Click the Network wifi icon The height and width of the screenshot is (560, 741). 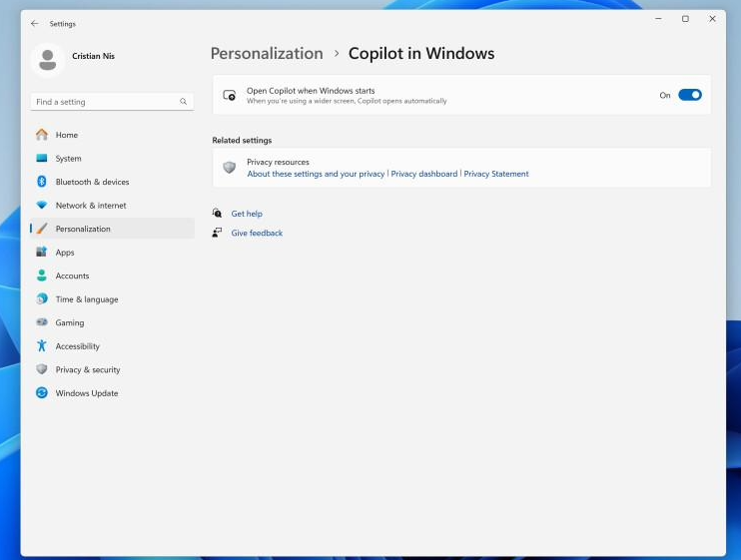coord(42,206)
